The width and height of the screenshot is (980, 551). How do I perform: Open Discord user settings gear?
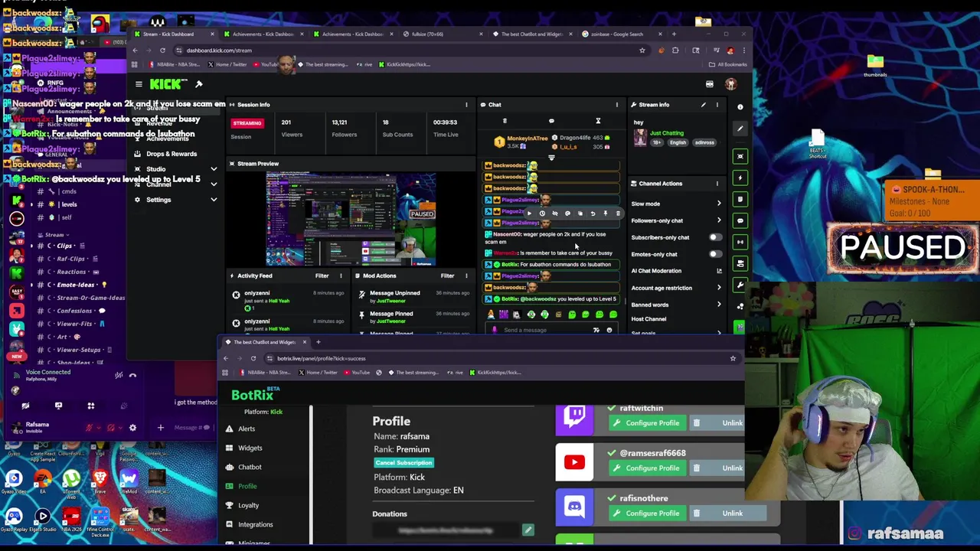click(x=132, y=428)
